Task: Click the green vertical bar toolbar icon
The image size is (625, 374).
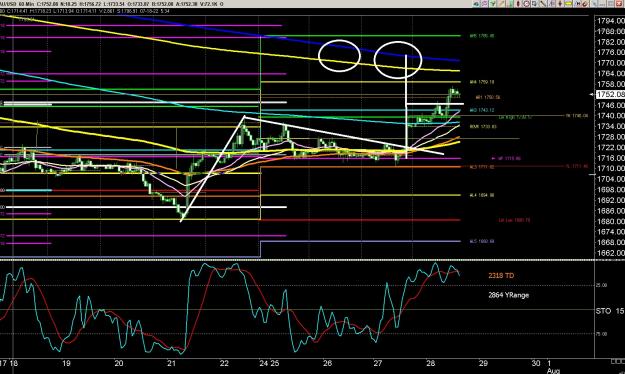Action: (511, 4)
